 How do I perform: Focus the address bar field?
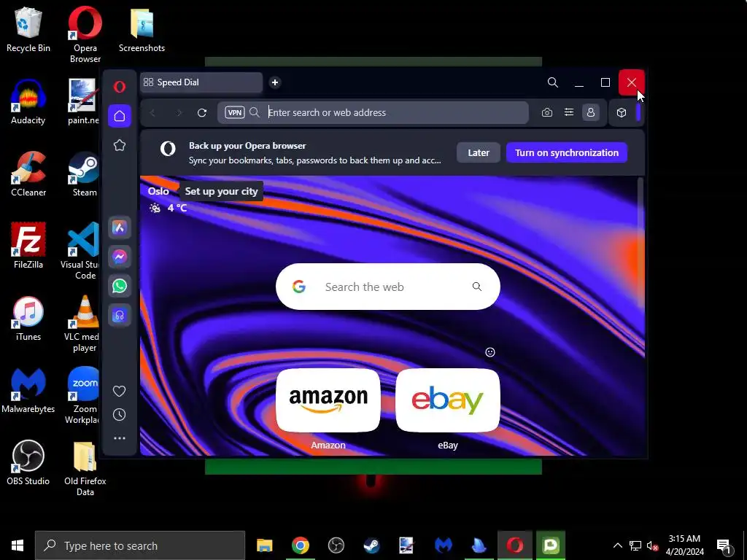point(373,113)
